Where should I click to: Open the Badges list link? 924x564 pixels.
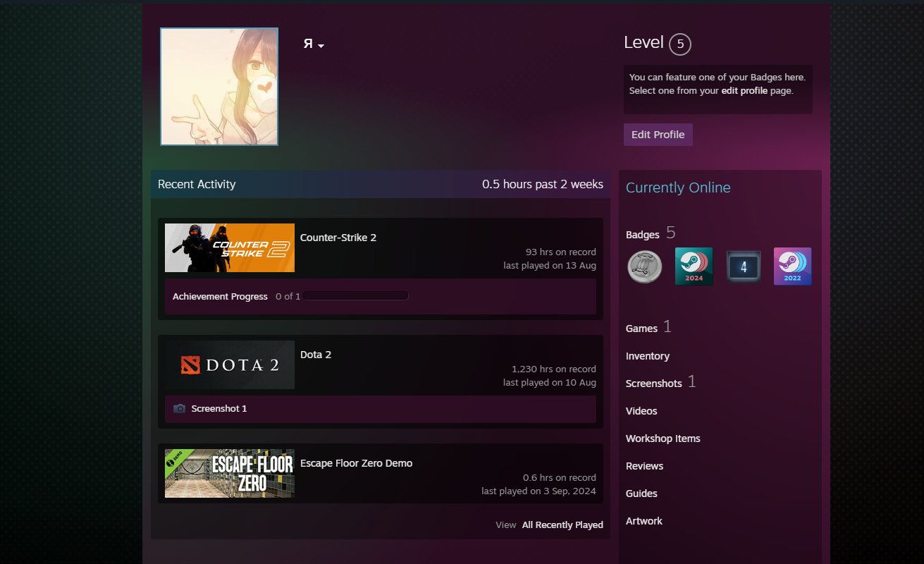click(x=642, y=235)
